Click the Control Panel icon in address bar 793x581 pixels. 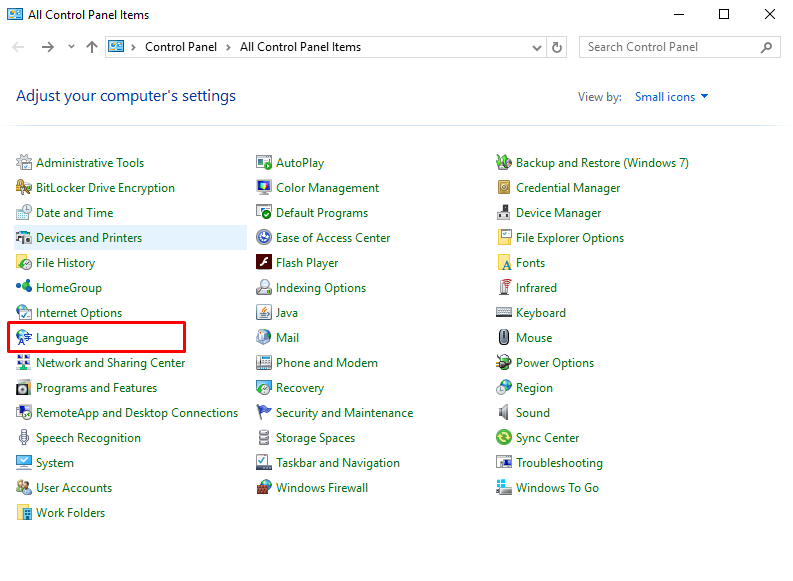click(x=116, y=47)
